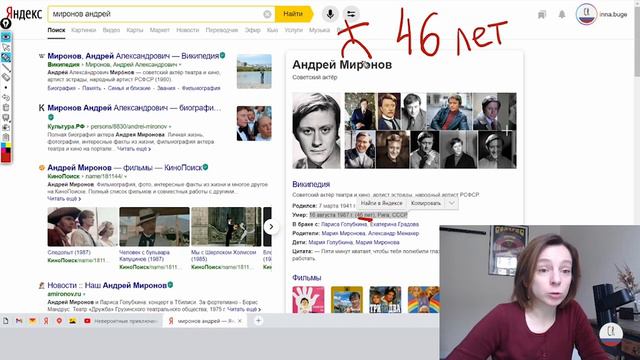
Task: Open the Эфир tab
Action: tap(252, 30)
